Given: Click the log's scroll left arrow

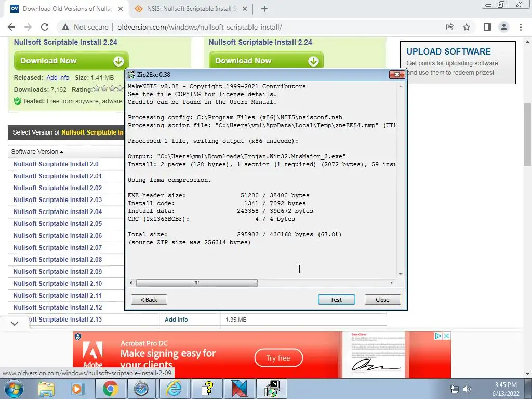Looking at the screenshot, I should point(131,283).
